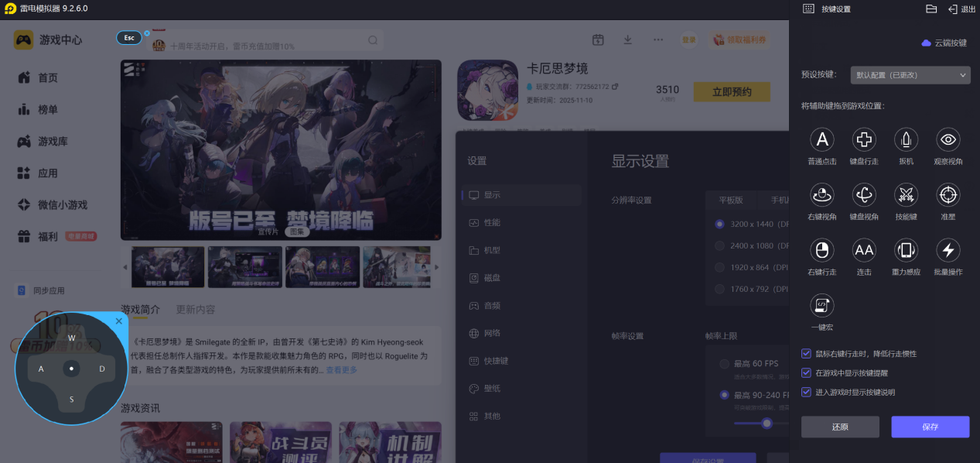Screen dimensions: 980x463
Task: Select the 重力感应 gravity sensor icon
Action: tap(907, 250)
